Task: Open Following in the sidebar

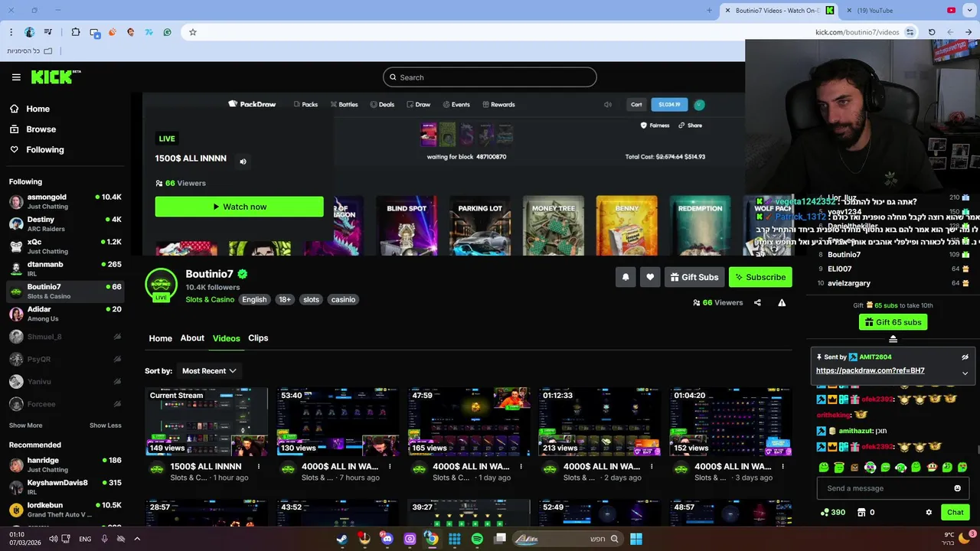Action: click(37, 150)
